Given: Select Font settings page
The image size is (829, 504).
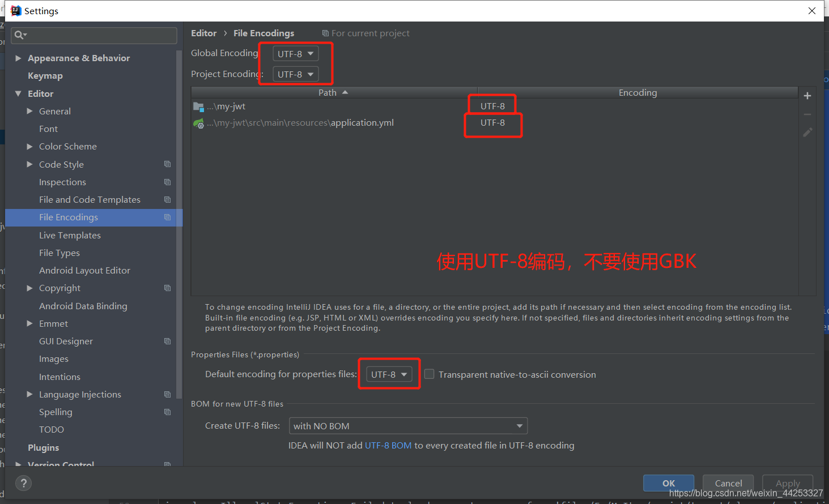Looking at the screenshot, I should 48,129.
